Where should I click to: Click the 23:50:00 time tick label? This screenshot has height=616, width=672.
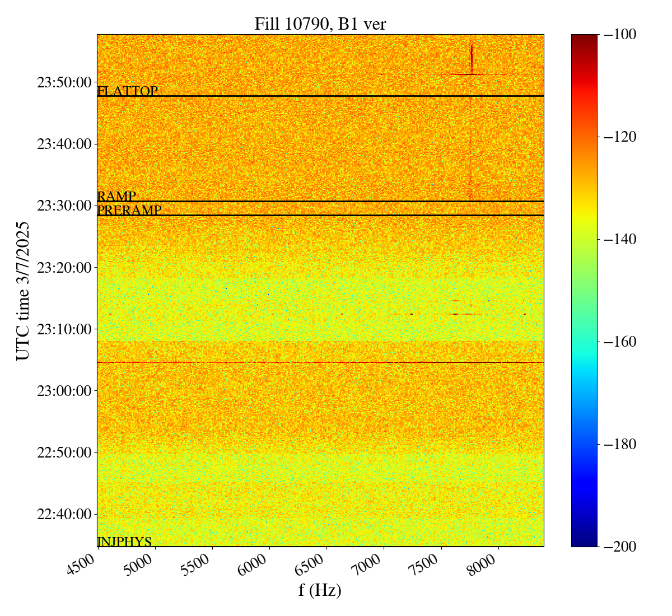[x=64, y=82]
